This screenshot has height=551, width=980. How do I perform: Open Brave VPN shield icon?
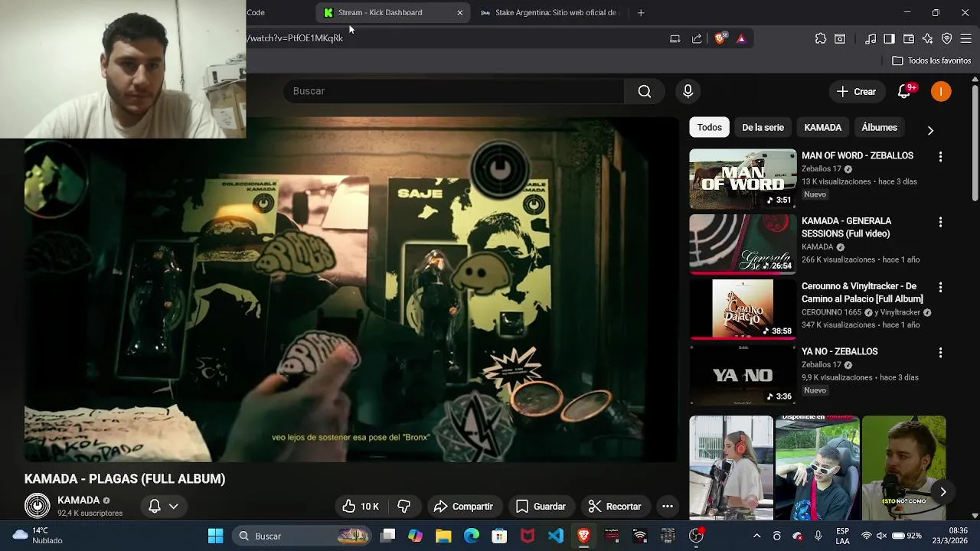point(947,38)
